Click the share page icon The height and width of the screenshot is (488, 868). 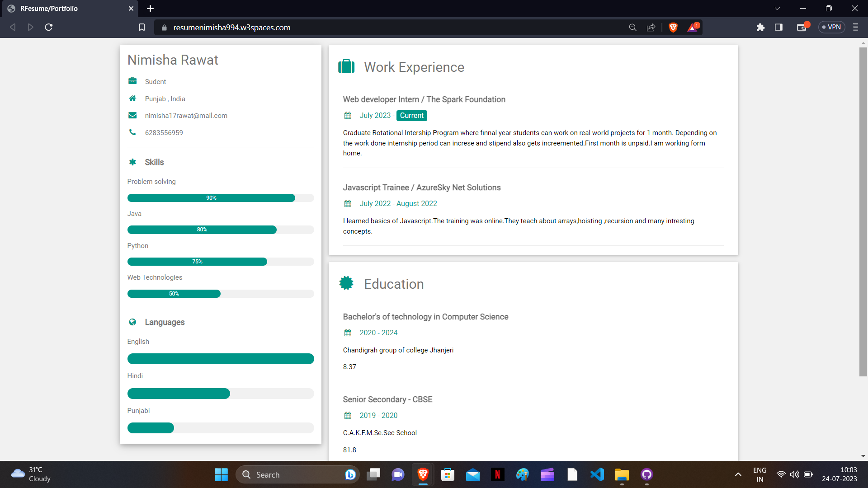[651, 27]
